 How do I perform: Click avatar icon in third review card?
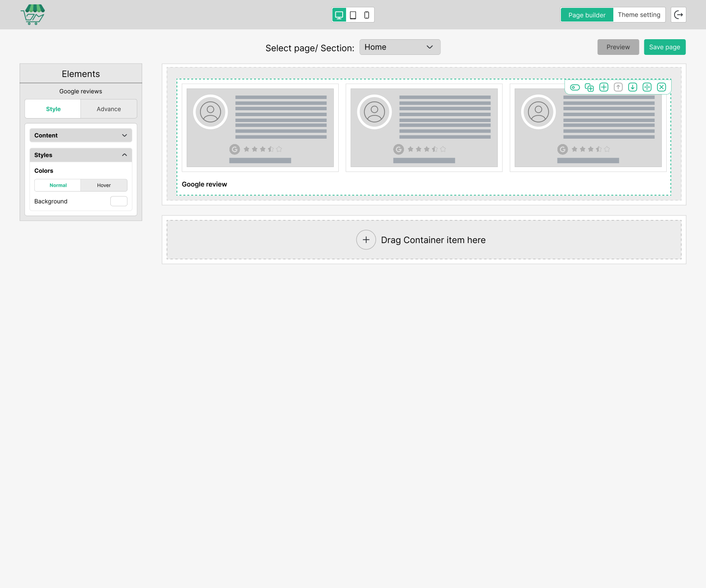538,112
